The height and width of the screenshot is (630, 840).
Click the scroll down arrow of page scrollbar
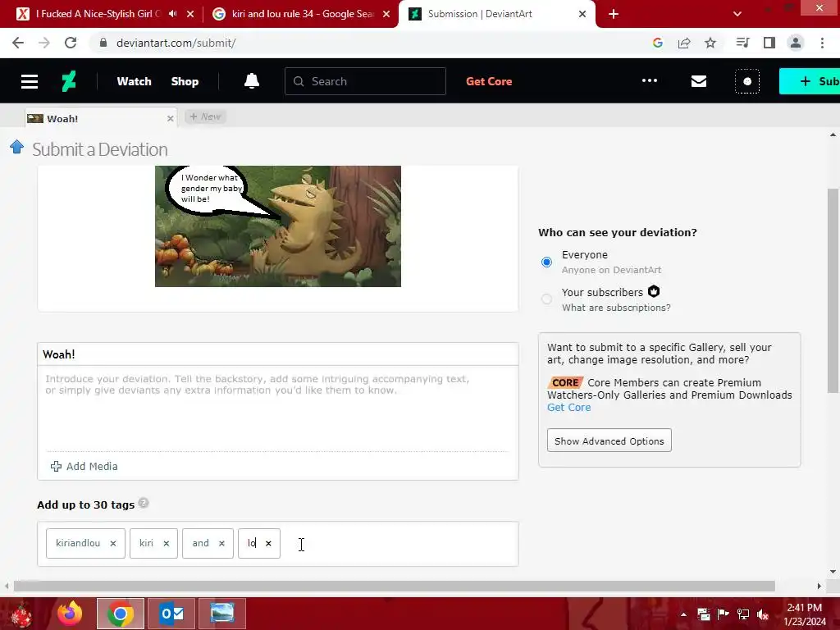coord(833,572)
